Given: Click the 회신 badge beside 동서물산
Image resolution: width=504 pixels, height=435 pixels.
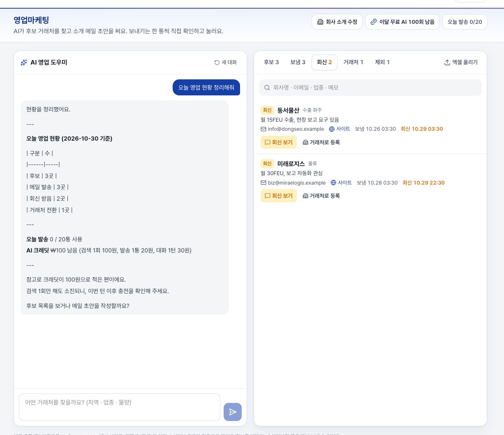Looking at the screenshot, I should [x=267, y=110].
